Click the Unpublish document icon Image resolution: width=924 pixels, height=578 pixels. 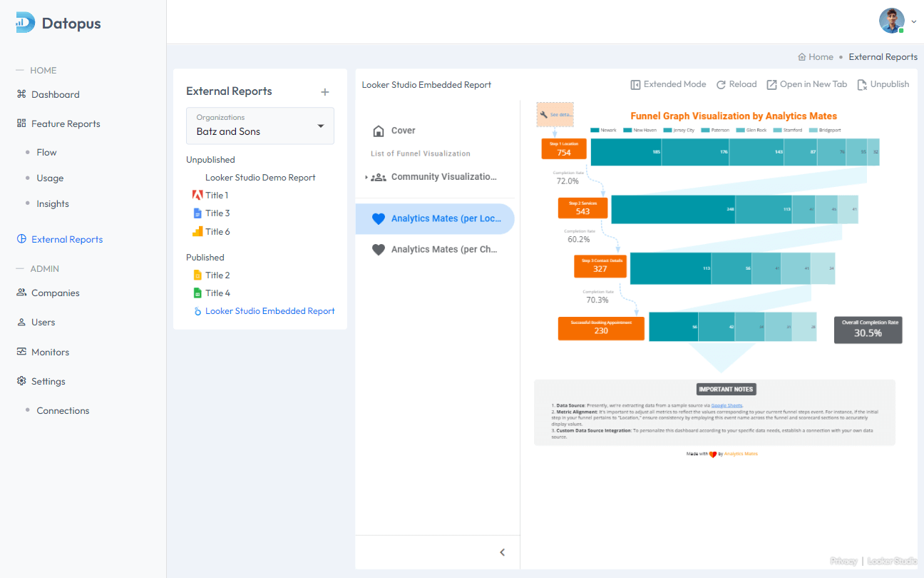click(862, 84)
